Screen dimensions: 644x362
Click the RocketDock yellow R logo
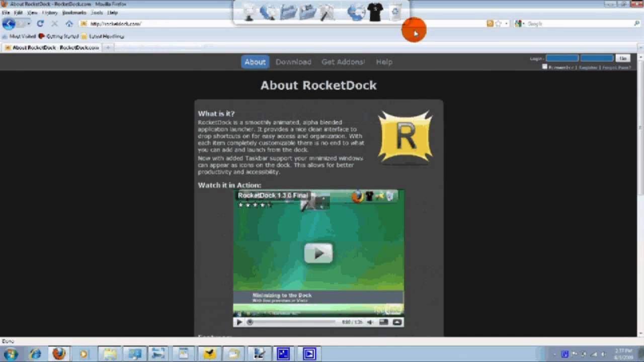(x=405, y=137)
